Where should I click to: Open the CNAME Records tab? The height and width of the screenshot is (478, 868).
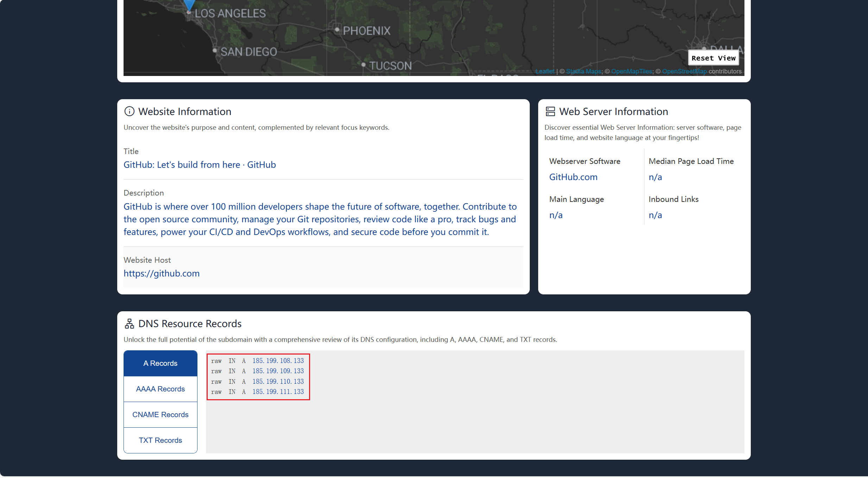click(x=161, y=415)
